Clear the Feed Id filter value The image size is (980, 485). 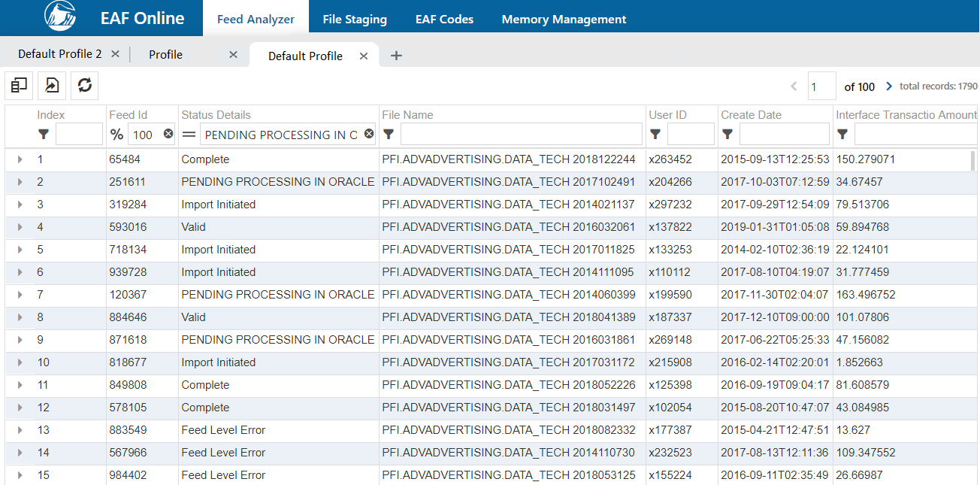coord(168,134)
